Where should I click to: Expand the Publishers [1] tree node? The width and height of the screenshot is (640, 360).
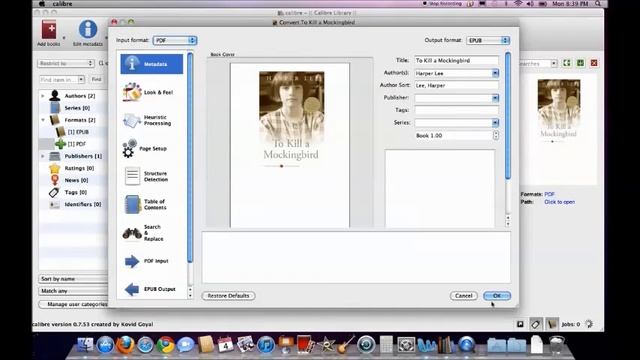[x=43, y=156]
